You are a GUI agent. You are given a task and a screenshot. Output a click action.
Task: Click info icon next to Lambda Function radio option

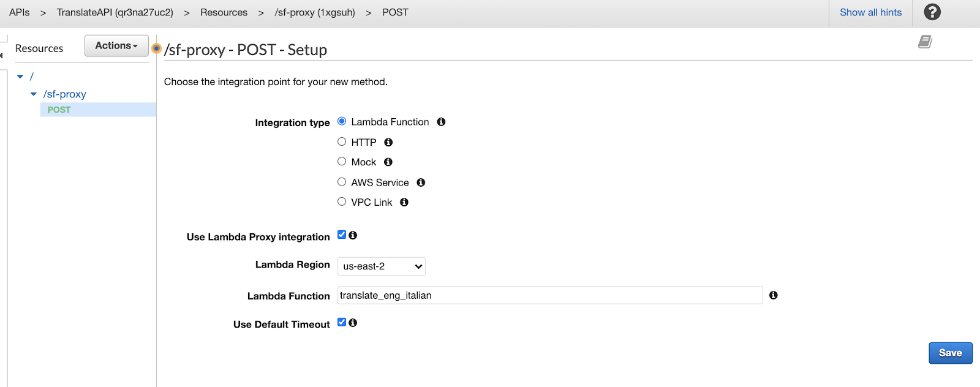pos(441,122)
